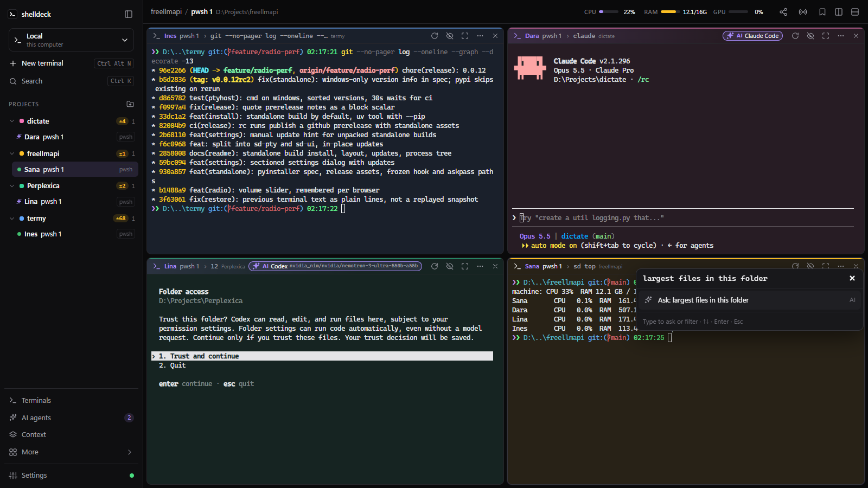Click the bookmark icon in top bar

(822, 12)
